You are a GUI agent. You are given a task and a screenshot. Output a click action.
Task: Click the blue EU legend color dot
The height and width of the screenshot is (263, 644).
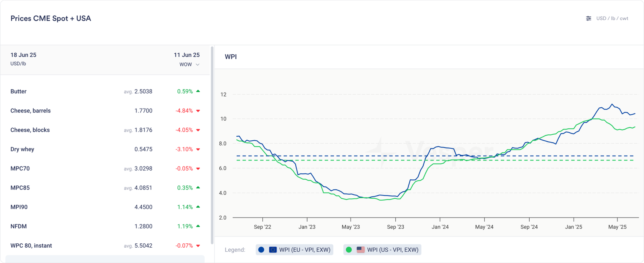click(261, 250)
